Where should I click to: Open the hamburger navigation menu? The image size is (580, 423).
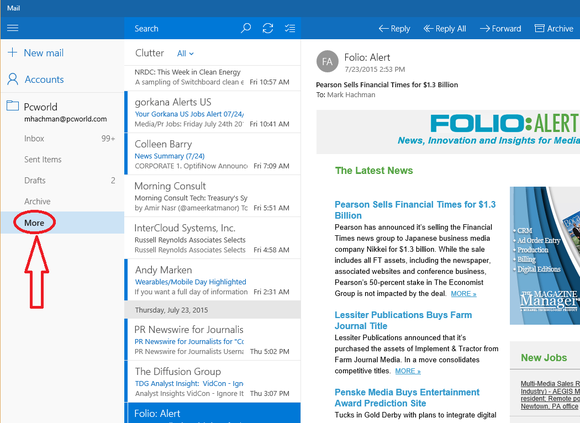click(13, 28)
